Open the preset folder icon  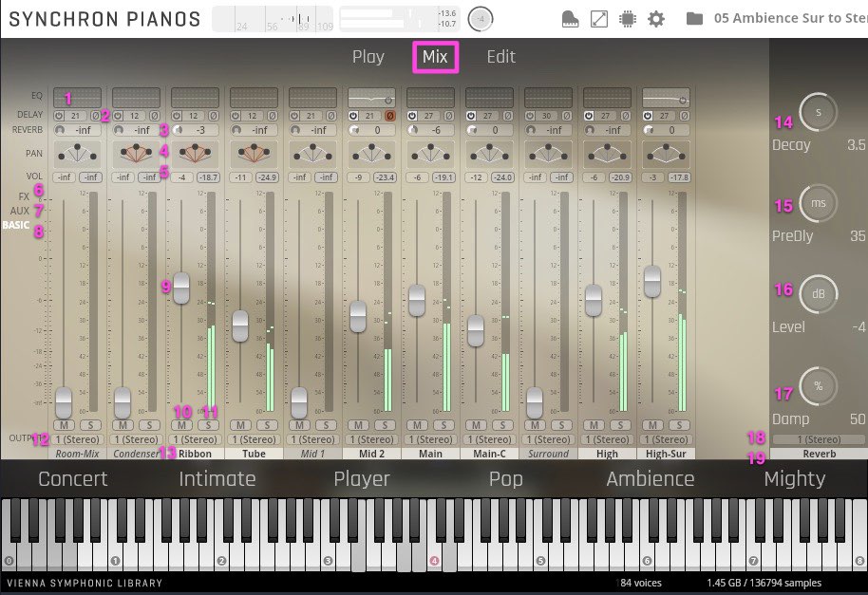click(x=694, y=19)
